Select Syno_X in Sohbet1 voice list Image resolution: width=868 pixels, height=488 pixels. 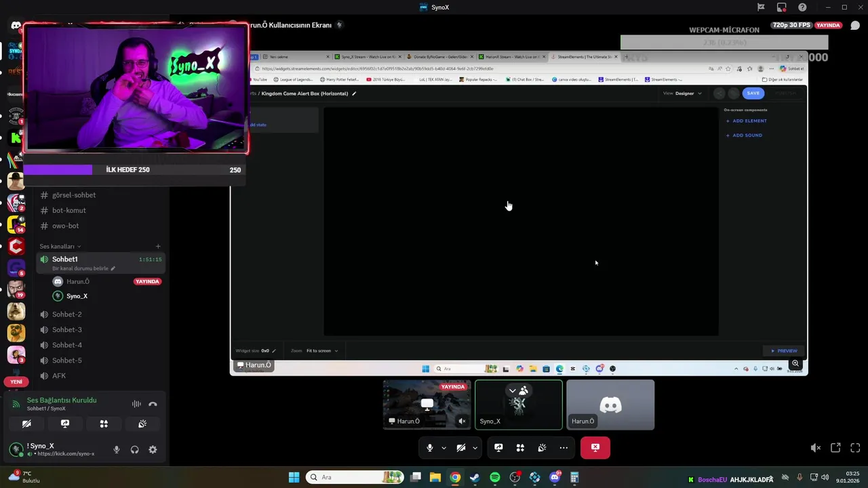[77, 296]
